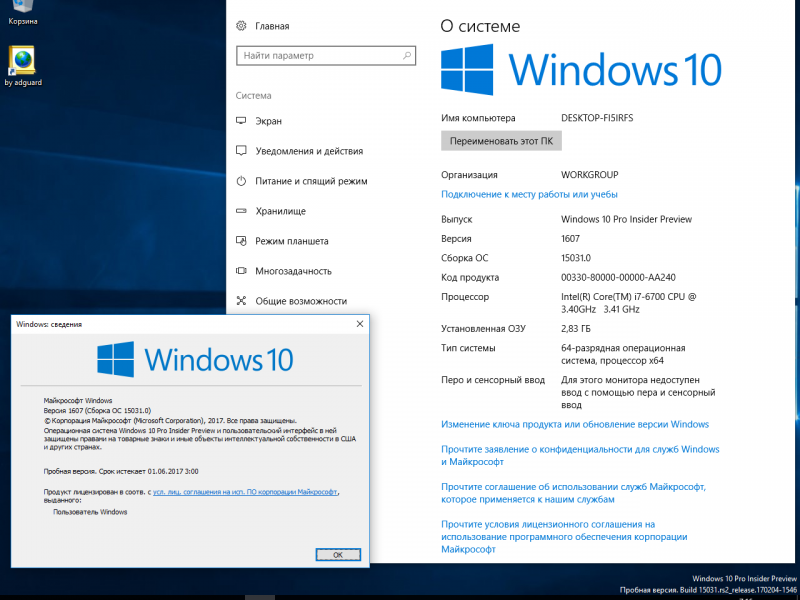This screenshot has width=800, height=600.
Task: Click the magnifier icon in the search box
Action: pos(407,56)
